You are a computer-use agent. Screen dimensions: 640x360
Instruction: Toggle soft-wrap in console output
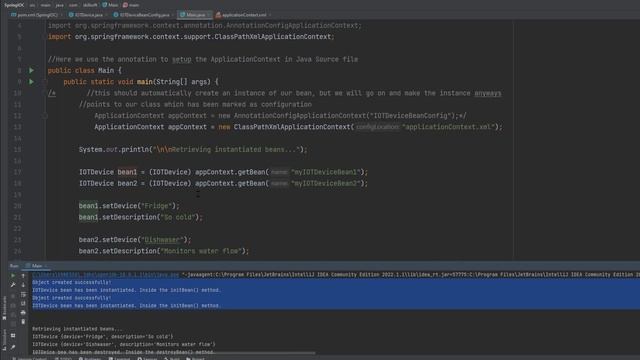23,294
